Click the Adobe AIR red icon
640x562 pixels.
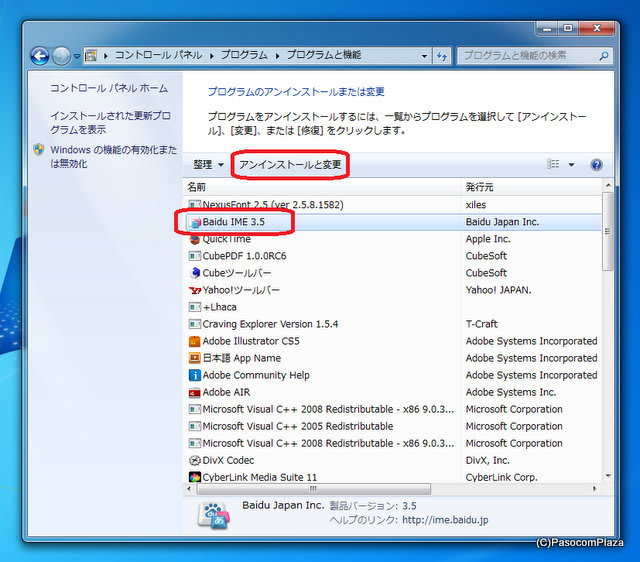point(195,393)
